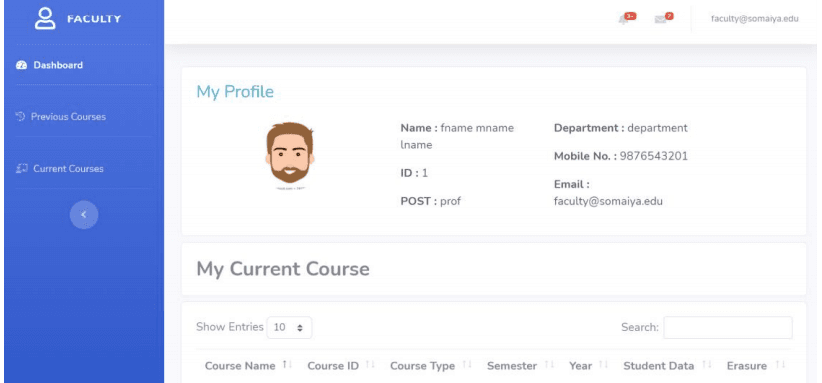The width and height of the screenshot is (822, 383).
Task: Sort by Erasure column
Action: pyautogui.click(x=755, y=366)
